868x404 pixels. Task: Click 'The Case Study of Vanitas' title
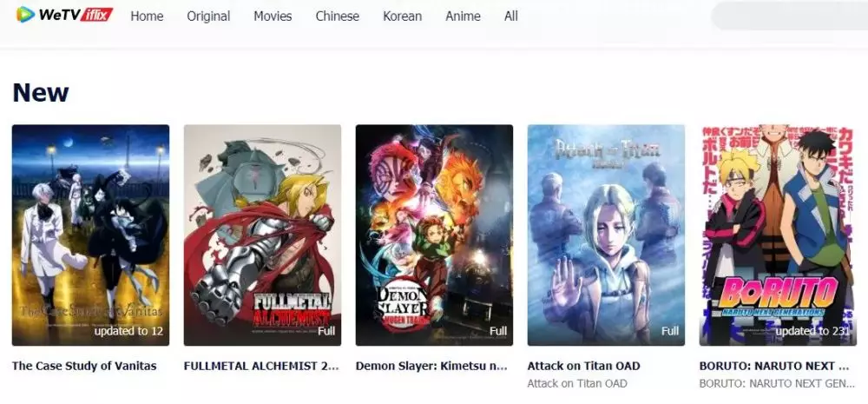point(84,366)
